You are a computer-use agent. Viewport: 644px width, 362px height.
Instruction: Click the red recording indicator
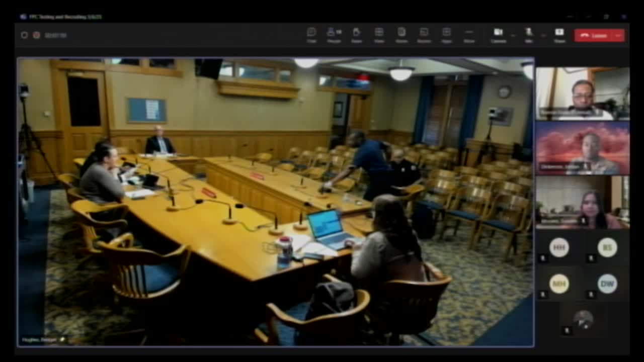click(x=36, y=35)
